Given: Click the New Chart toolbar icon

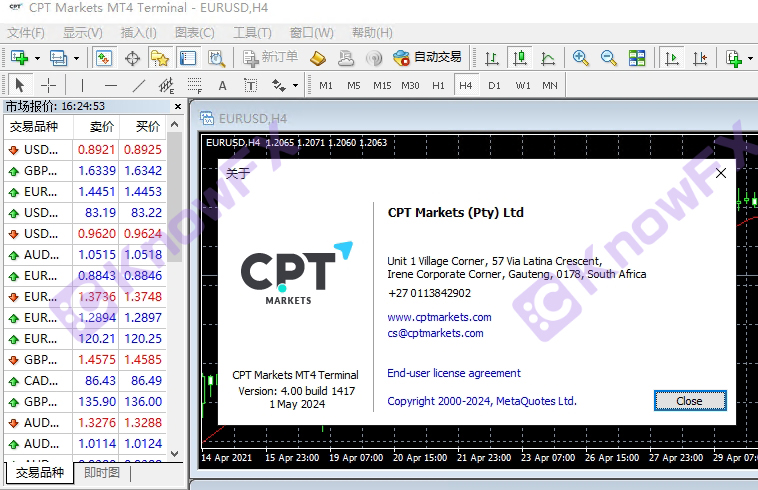Looking at the screenshot, I should (19, 58).
